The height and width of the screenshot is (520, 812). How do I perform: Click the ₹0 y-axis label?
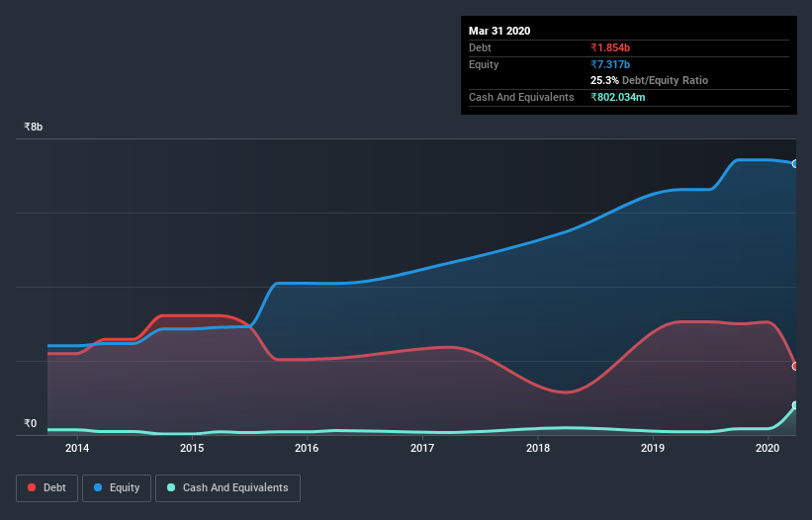[x=30, y=423]
